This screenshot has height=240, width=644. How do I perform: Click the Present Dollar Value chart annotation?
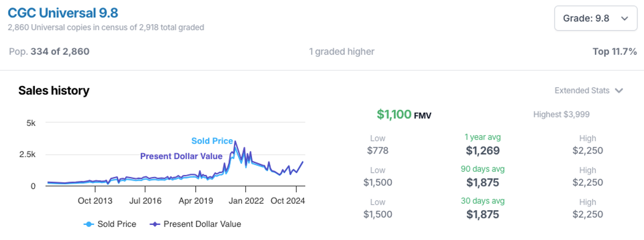(181, 156)
